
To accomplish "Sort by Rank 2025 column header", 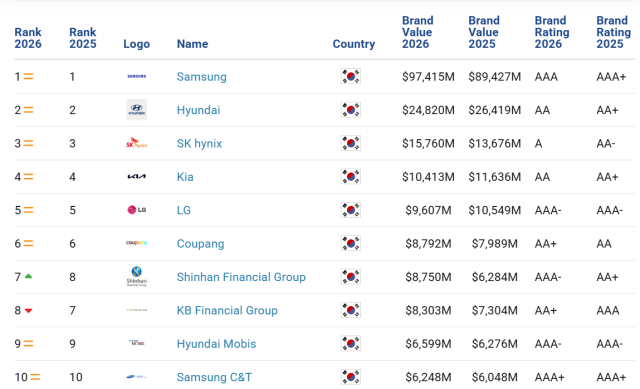I will click(83, 38).
